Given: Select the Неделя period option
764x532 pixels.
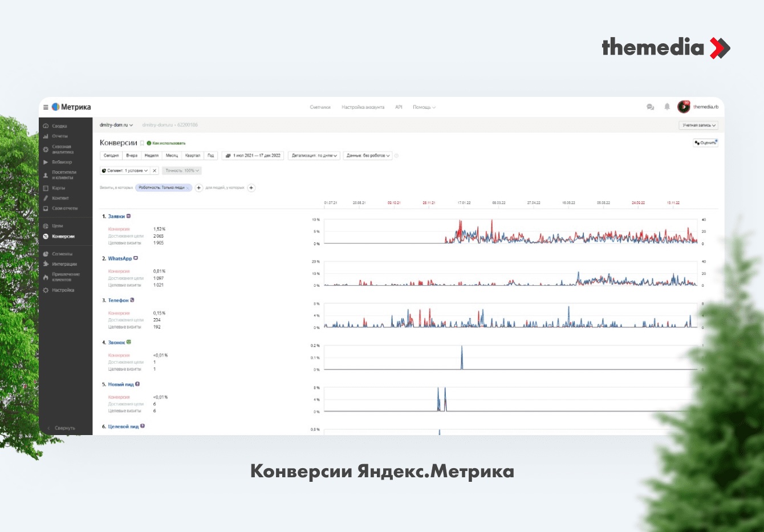Looking at the screenshot, I should pos(152,155).
